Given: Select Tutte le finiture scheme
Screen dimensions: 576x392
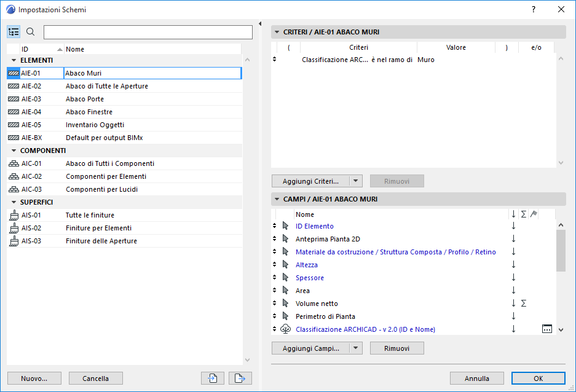Looking at the screenshot, I should (125, 215).
